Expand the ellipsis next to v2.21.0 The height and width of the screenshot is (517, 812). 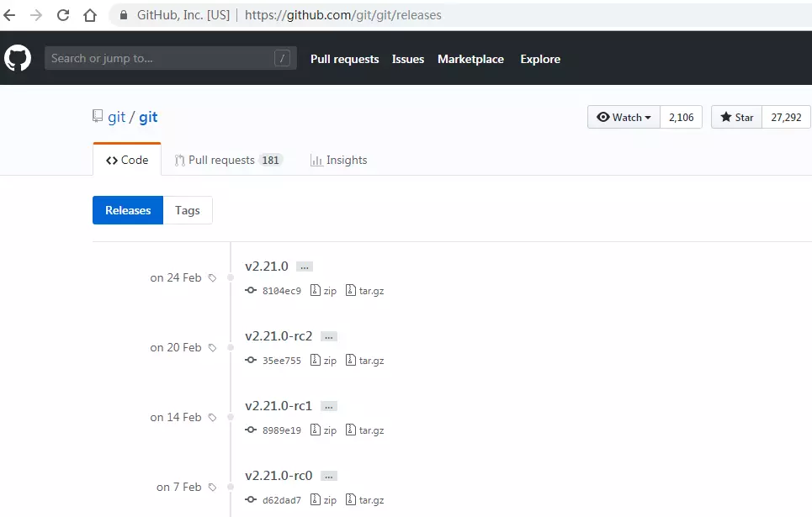tap(305, 267)
